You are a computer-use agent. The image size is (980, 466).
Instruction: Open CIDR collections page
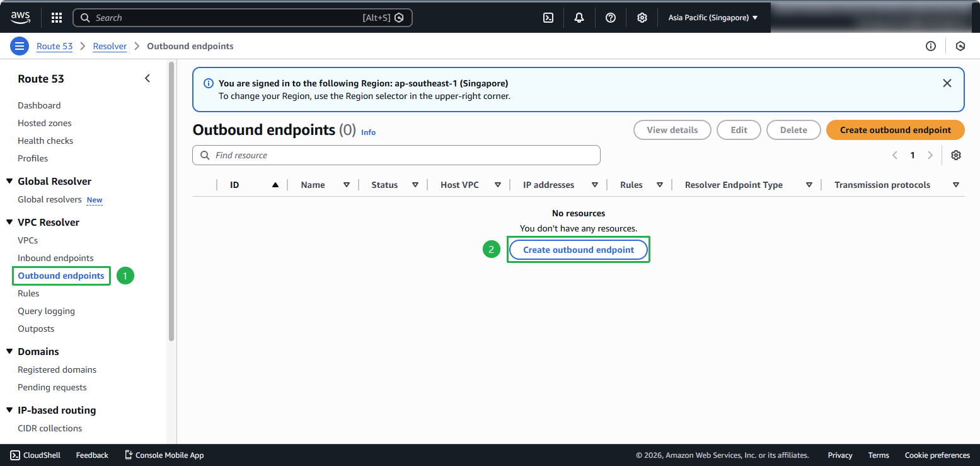tap(50, 428)
